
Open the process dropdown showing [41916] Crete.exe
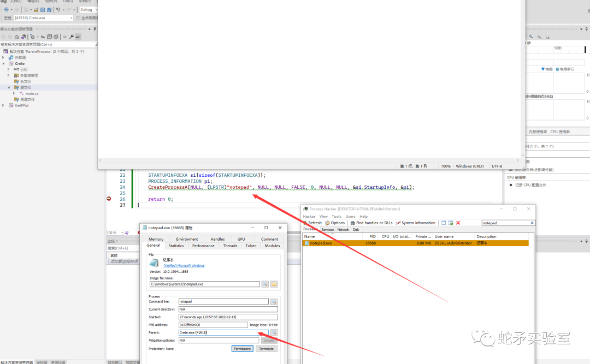tap(43, 17)
